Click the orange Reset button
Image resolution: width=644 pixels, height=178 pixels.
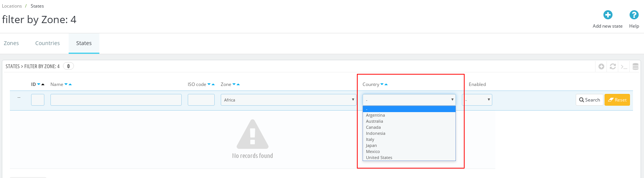pos(617,100)
